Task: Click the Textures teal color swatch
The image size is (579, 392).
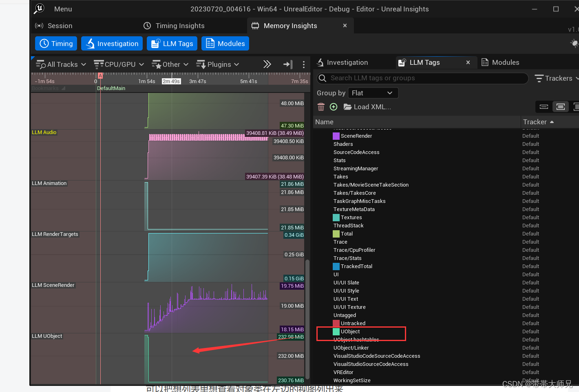Action: coord(336,218)
